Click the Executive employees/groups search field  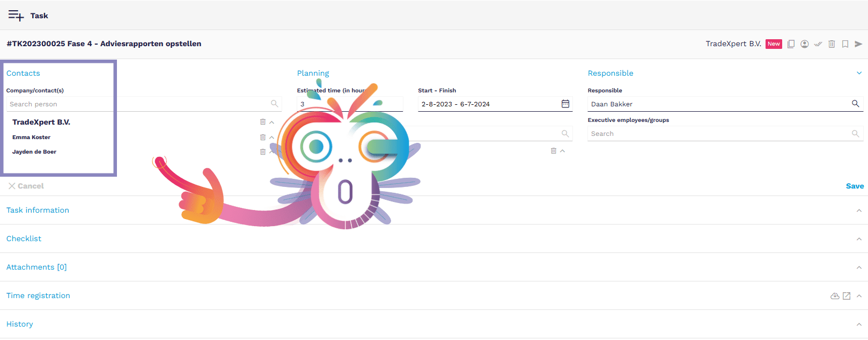[x=719, y=134]
